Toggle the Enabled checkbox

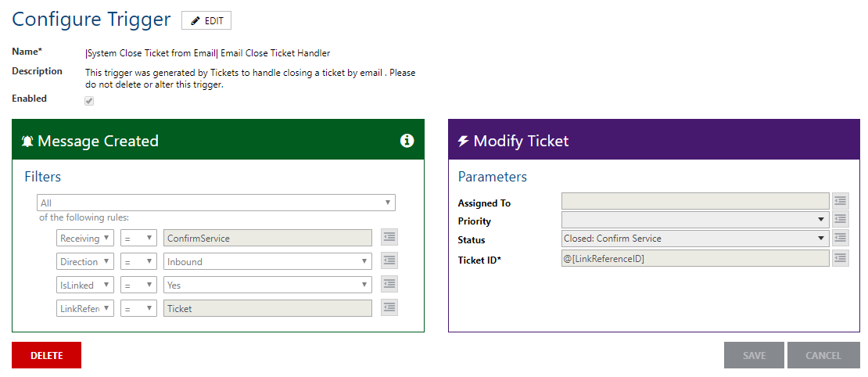point(89,101)
